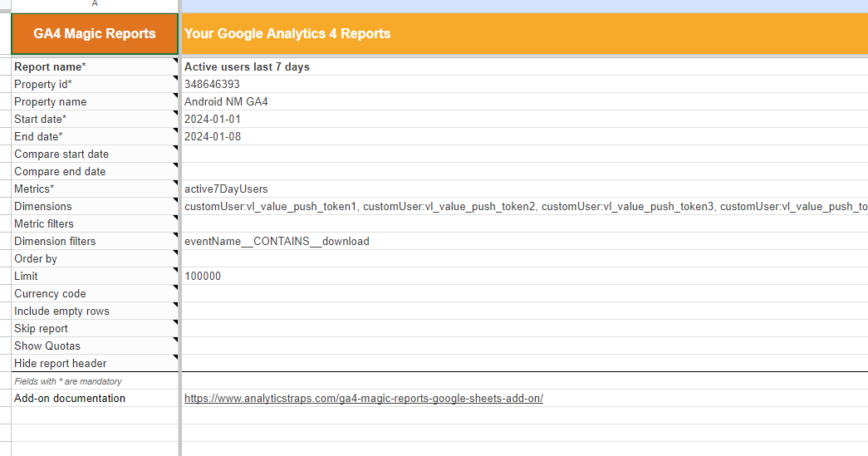Click the Show Quotas label cell
Viewport: 868px width, 456px height.
click(95, 346)
